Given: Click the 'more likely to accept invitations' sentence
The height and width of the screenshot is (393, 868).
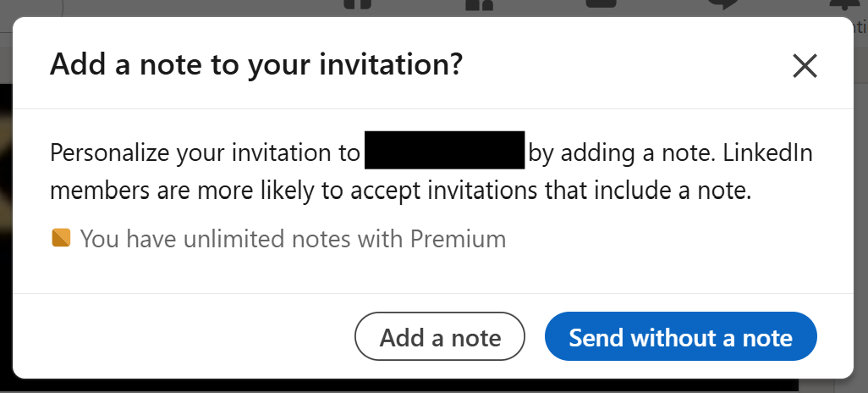Looking at the screenshot, I should coord(399,191).
